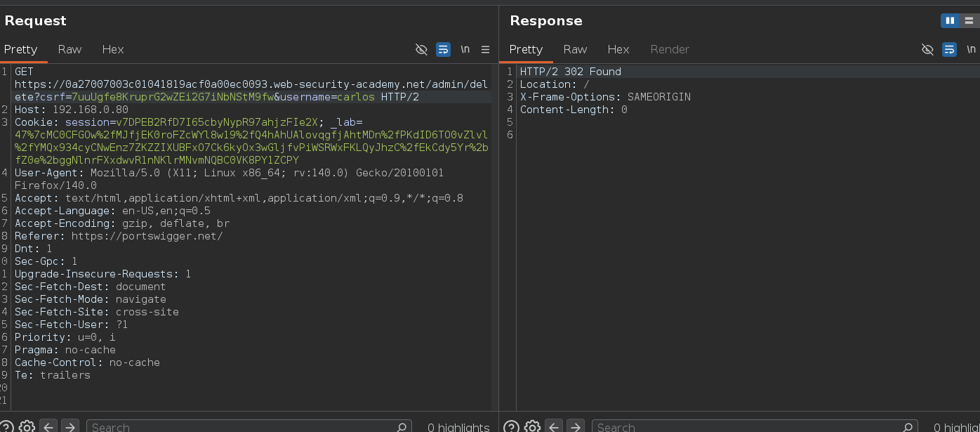Open the Response panel help icon
The width and height of the screenshot is (980, 432).
point(512,426)
